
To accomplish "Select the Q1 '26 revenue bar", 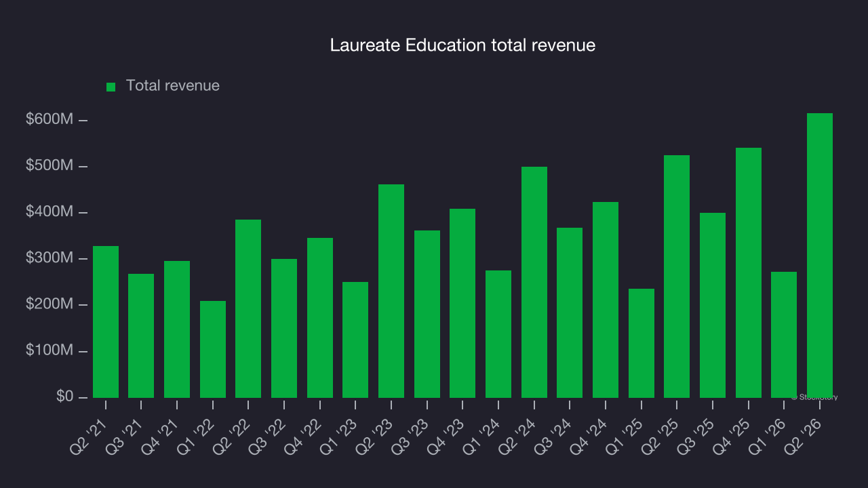I will (784, 335).
